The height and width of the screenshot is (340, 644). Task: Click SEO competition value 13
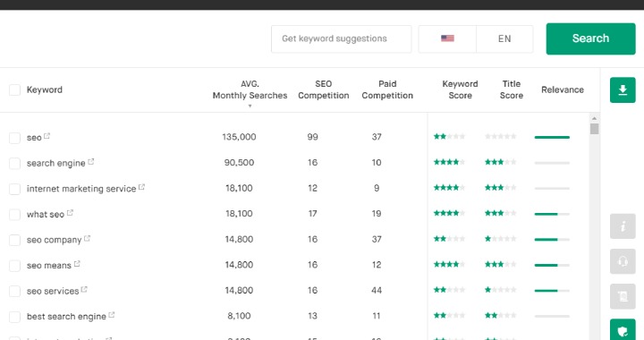tap(312, 316)
